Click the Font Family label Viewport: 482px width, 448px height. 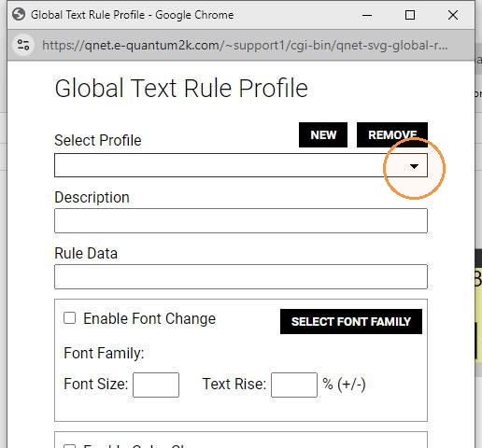(104, 354)
